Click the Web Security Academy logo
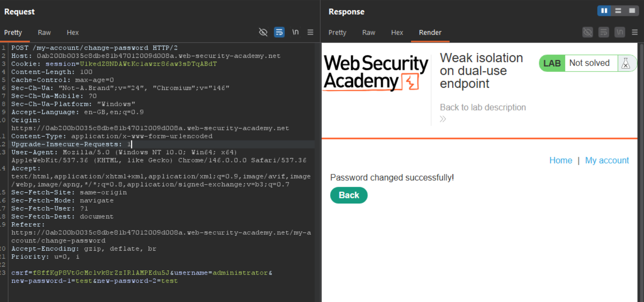Screen dimensions: 644x302 (376, 73)
